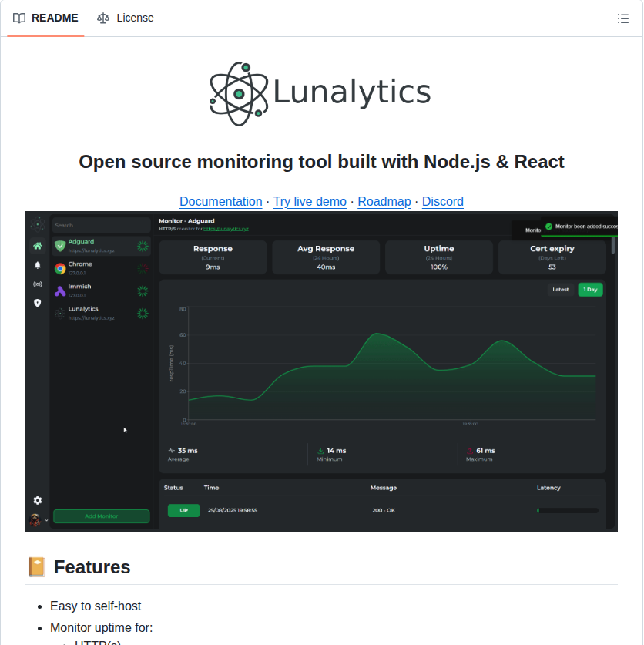644x645 pixels.
Task: Click the Add Monitor button
Action: pyautogui.click(x=101, y=516)
